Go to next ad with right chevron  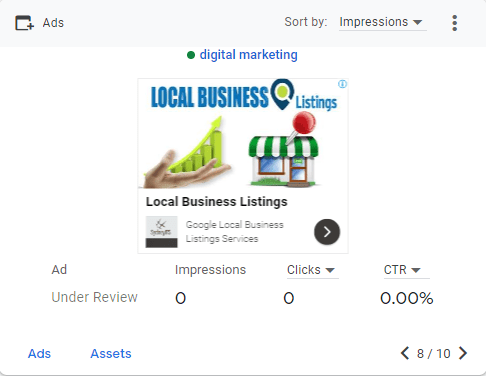[x=463, y=353]
